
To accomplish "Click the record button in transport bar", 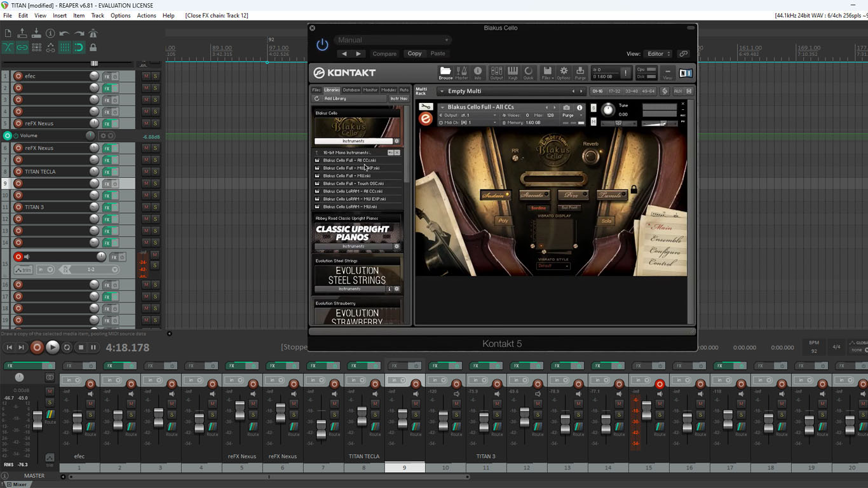I will pyautogui.click(x=37, y=347).
